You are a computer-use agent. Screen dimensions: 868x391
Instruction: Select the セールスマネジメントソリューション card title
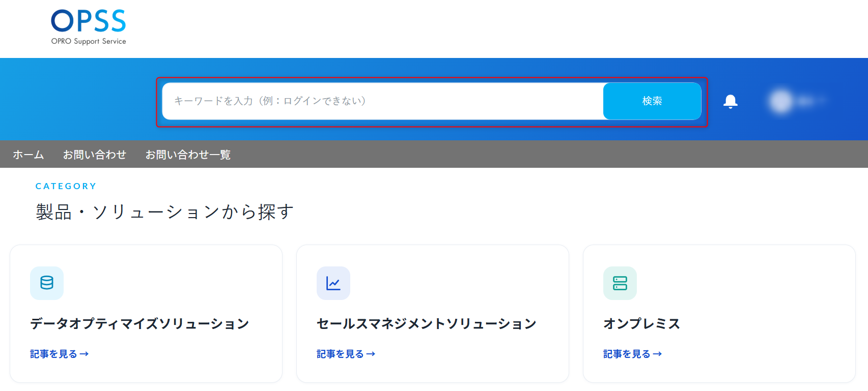pyautogui.click(x=427, y=324)
